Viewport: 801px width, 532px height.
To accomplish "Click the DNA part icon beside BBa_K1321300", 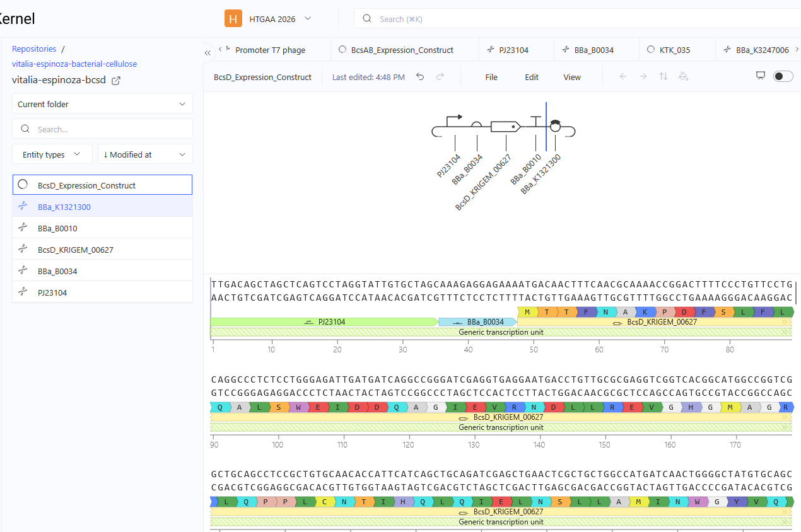I will (x=23, y=207).
